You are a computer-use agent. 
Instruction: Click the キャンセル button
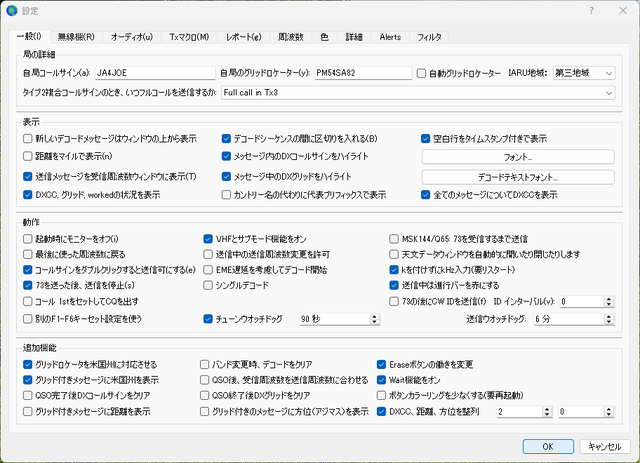(605, 446)
